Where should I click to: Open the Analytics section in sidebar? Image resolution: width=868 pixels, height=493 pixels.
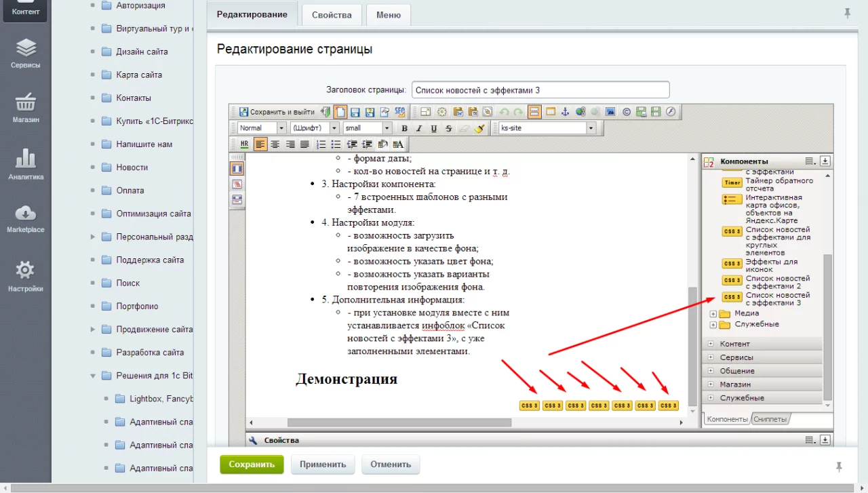tap(25, 165)
